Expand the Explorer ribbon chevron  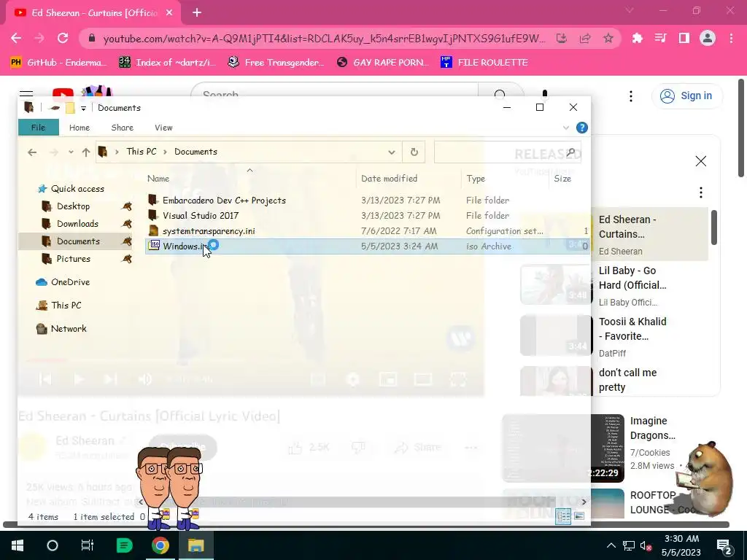(x=566, y=128)
